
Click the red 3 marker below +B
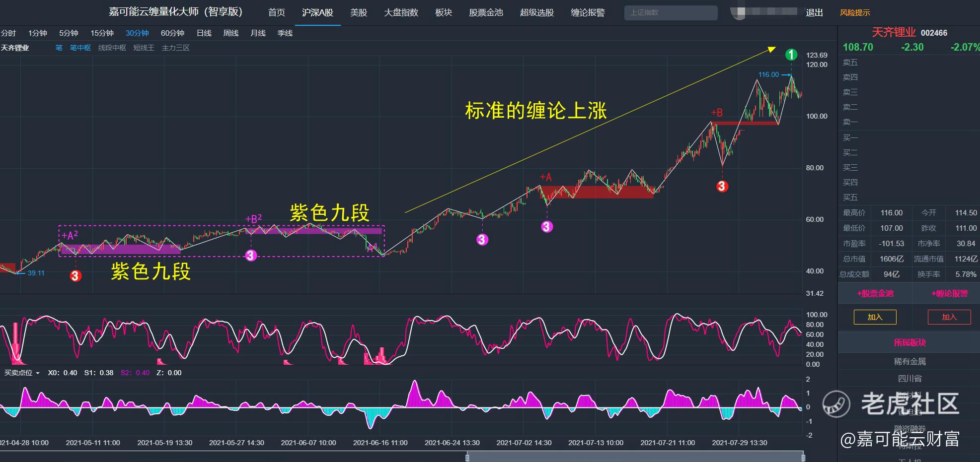(722, 187)
